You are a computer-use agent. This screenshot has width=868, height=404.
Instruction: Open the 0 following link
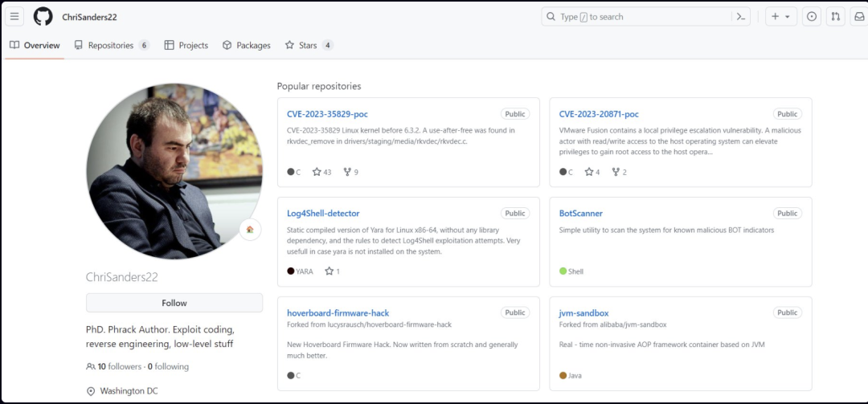click(x=168, y=366)
